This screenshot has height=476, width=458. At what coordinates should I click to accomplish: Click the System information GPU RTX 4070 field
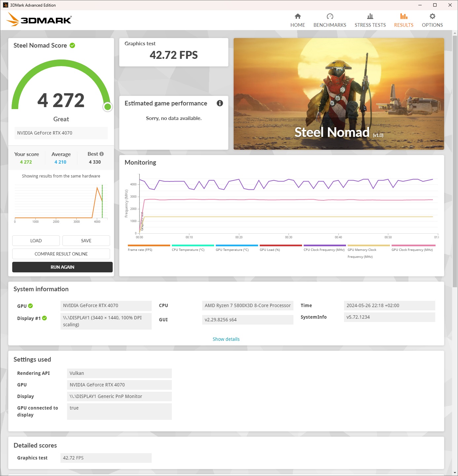coord(106,305)
